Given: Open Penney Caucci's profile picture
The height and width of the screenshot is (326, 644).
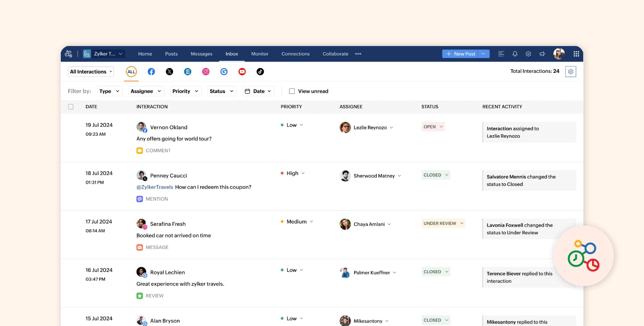Looking at the screenshot, I should tap(141, 175).
